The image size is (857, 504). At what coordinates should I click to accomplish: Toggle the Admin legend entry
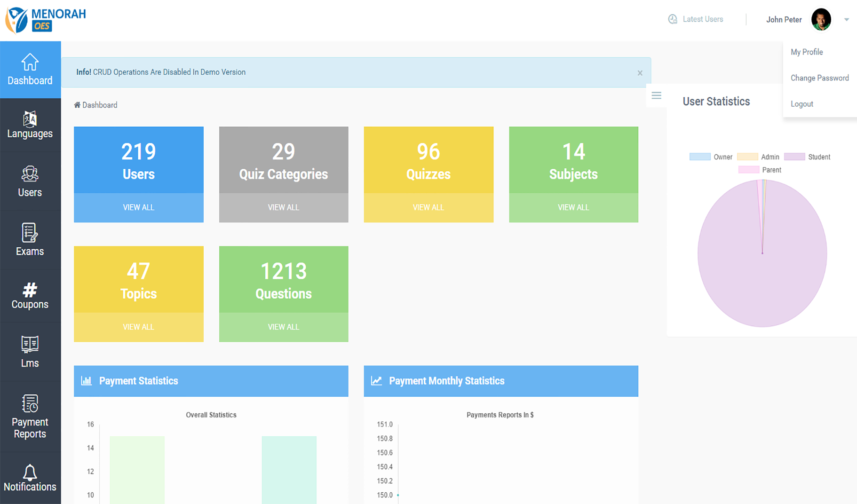point(747,157)
